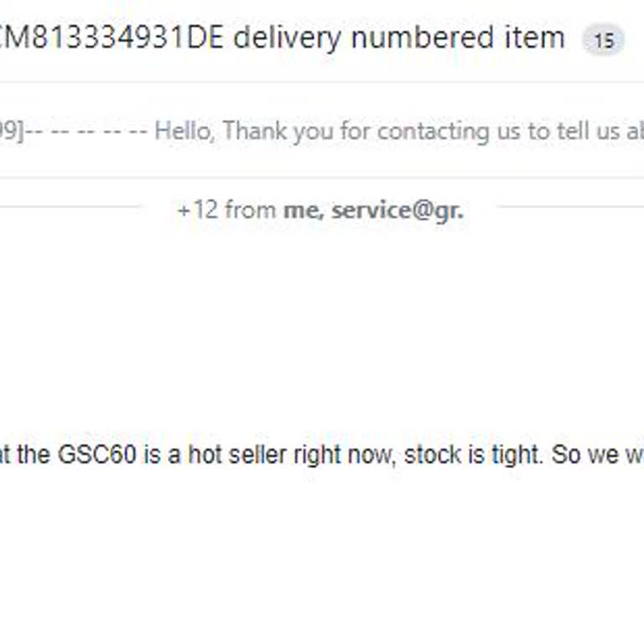This screenshot has width=644, height=644.
Task: Click the bold "service@gr." sender name
Action: click(x=397, y=210)
